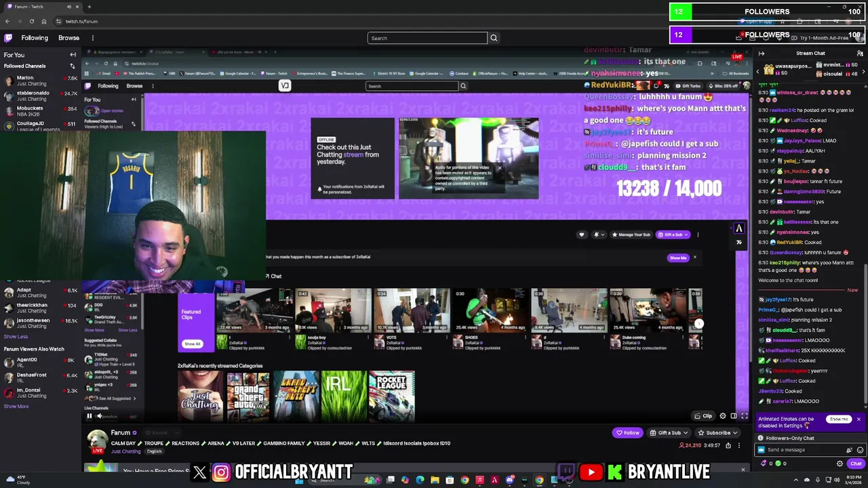868x488 pixels.
Task: Focus the Send a message chat box
Action: coord(804,450)
